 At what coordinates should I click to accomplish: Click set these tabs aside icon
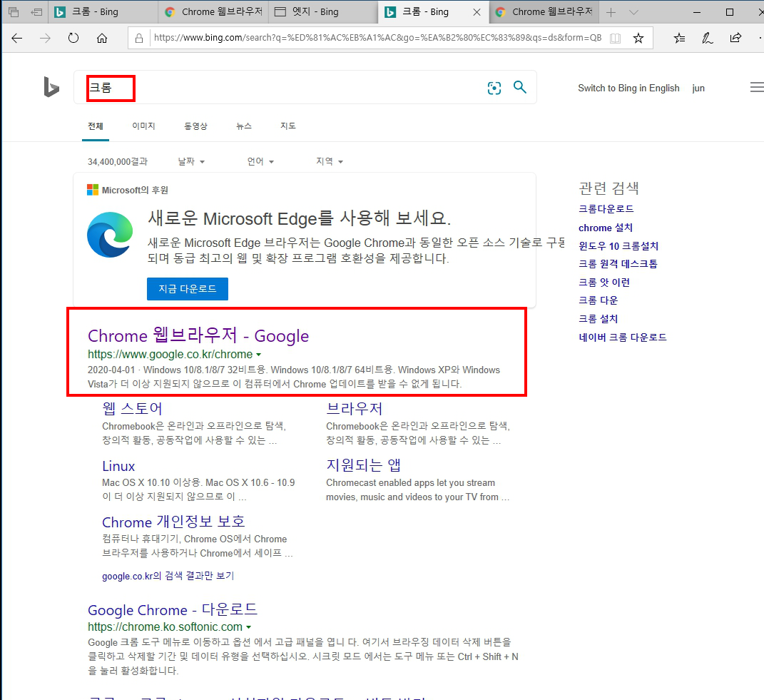[36, 12]
